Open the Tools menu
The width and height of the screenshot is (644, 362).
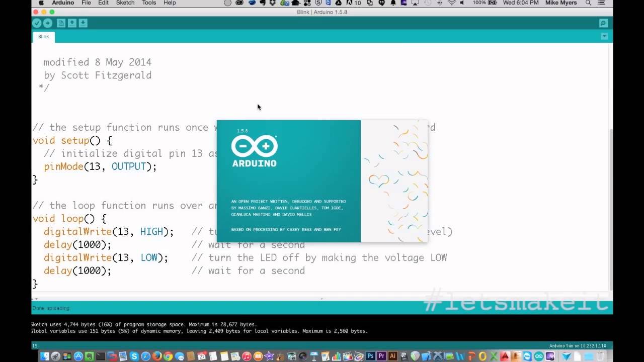pyautogui.click(x=148, y=3)
